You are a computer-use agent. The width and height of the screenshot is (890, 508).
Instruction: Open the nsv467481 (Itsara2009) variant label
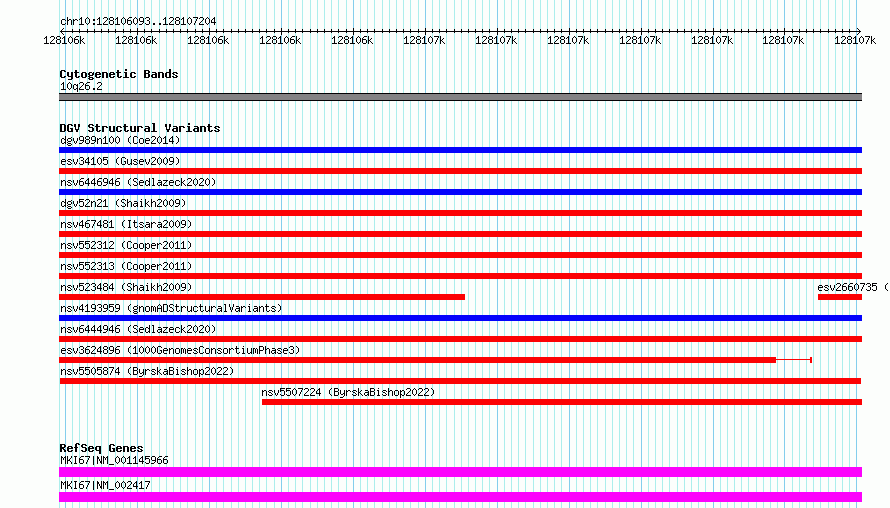tap(126, 224)
